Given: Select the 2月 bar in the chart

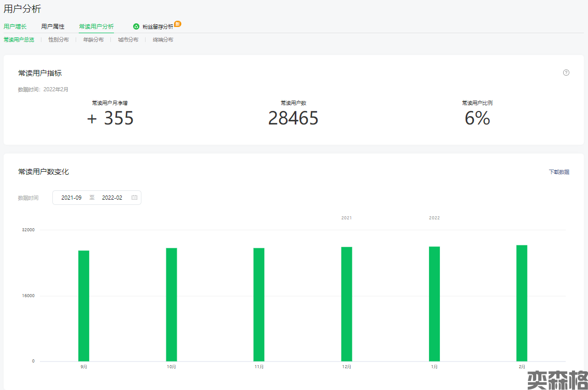Looking at the screenshot, I should coord(522,303).
